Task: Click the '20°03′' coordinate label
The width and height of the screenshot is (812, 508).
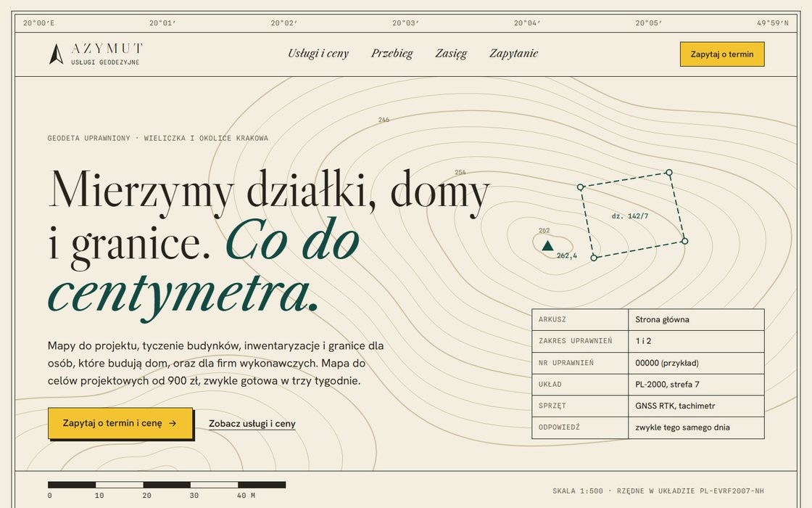Action: (x=405, y=23)
